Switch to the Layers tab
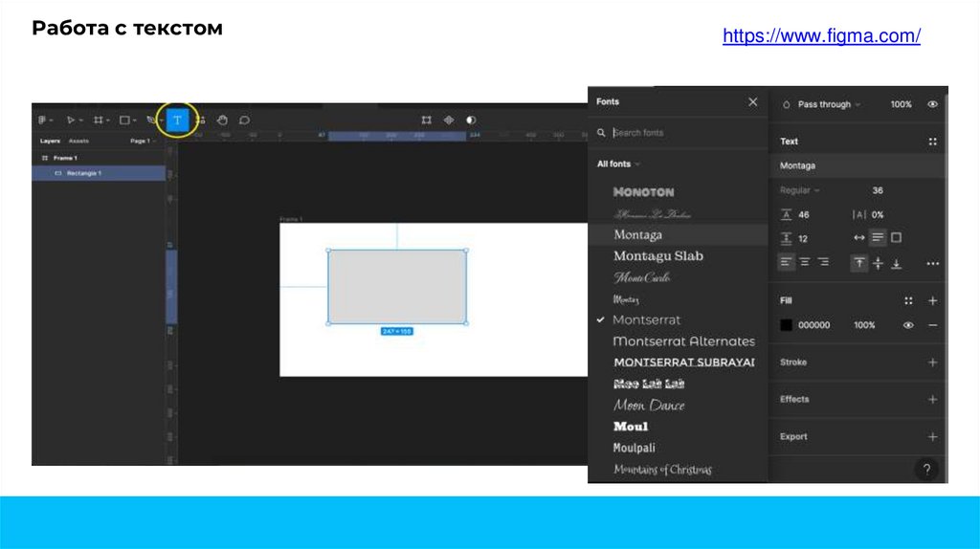Screen dimensions: 980x549 (x=50, y=142)
